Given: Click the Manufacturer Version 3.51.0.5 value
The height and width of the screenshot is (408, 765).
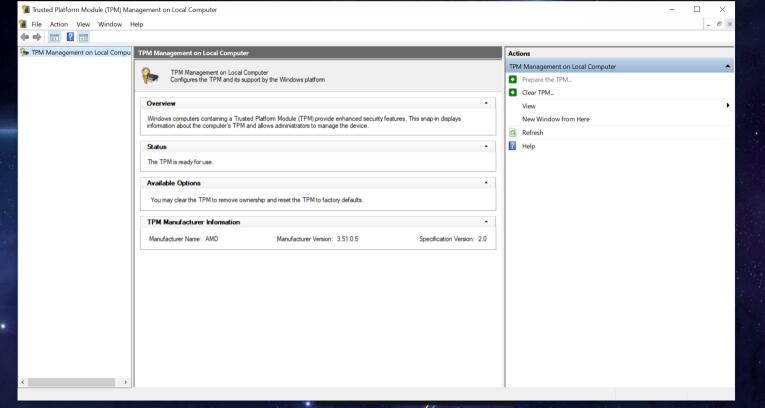Looking at the screenshot, I should (347, 239).
